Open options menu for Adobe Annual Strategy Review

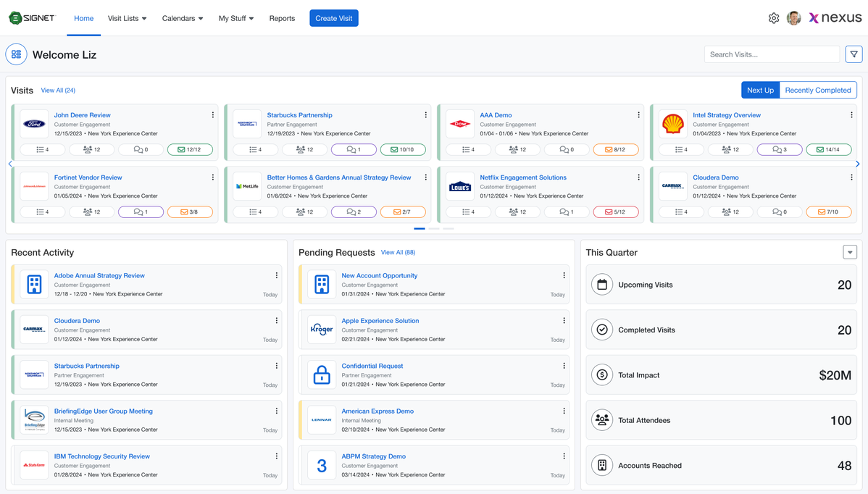click(276, 275)
